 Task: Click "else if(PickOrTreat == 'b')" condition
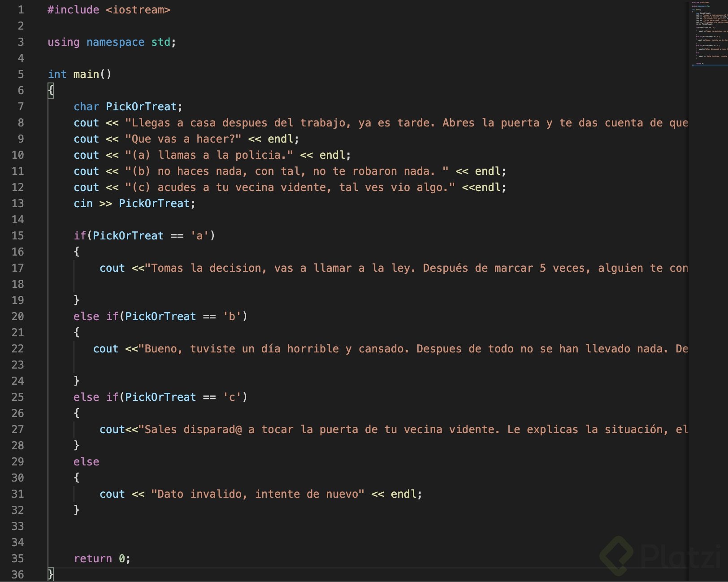point(160,317)
